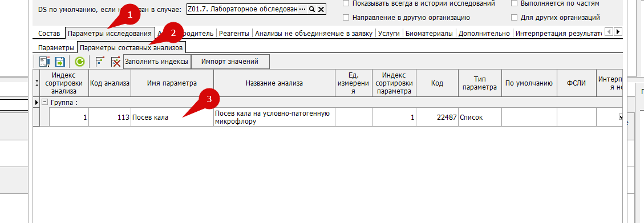Click the magnifier icon in DS field
The height and width of the screenshot is (223, 644).
(312, 9)
